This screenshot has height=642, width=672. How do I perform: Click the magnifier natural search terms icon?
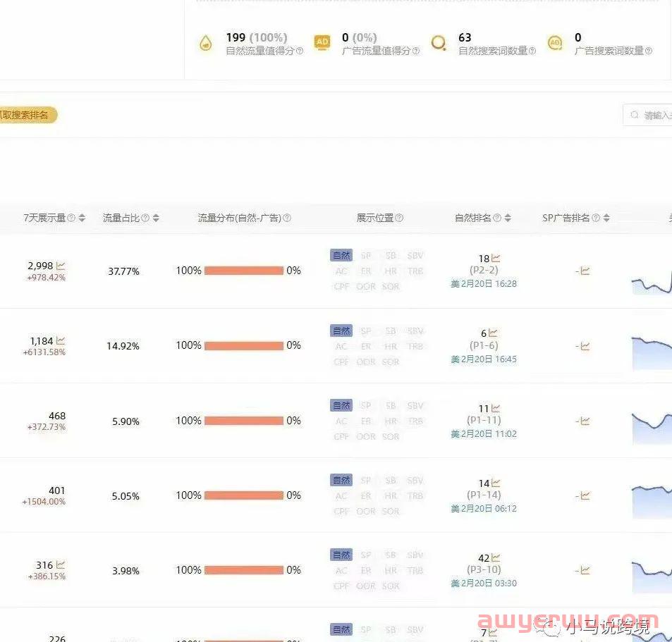pyautogui.click(x=439, y=43)
